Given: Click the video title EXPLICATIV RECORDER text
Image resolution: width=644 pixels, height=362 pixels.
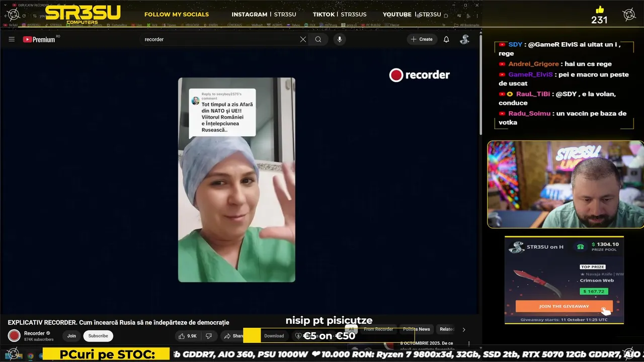Looking at the screenshot, I should [118, 322].
